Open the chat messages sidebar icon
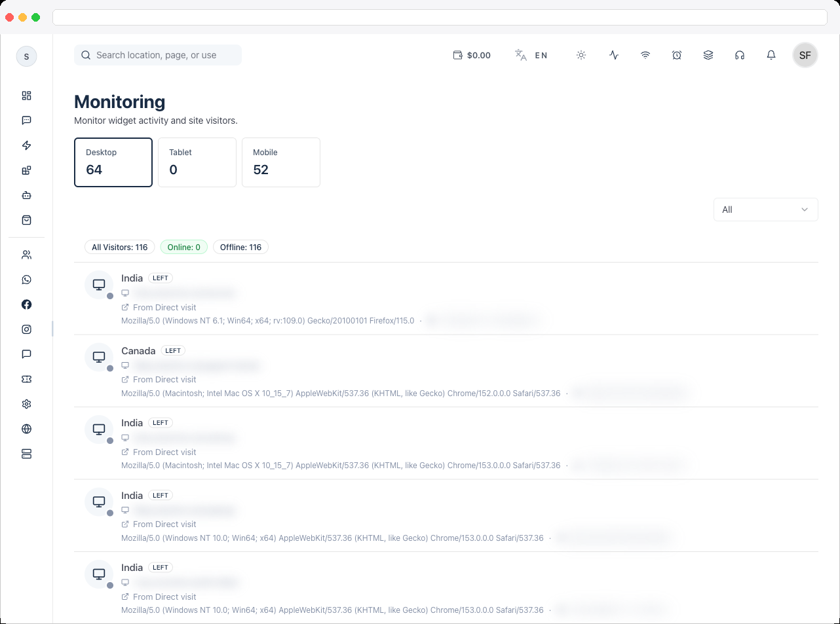Screen dimensions: 840x624 [x=26, y=120]
